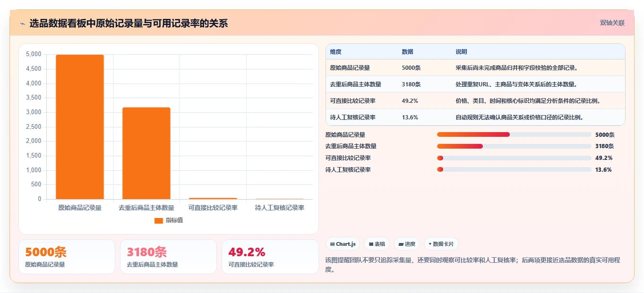Click the summary paragraph starting with 该图提醒团队
This screenshot has width=644, height=293.
coord(472,265)
